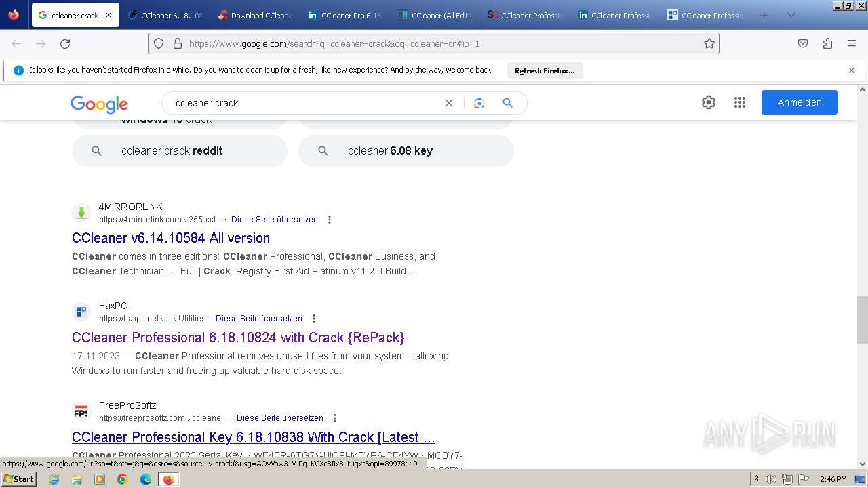The width and height of the screenshot is (868, 488).
Task: Show hidden system tray icons
Action: [x=757, y=479]
